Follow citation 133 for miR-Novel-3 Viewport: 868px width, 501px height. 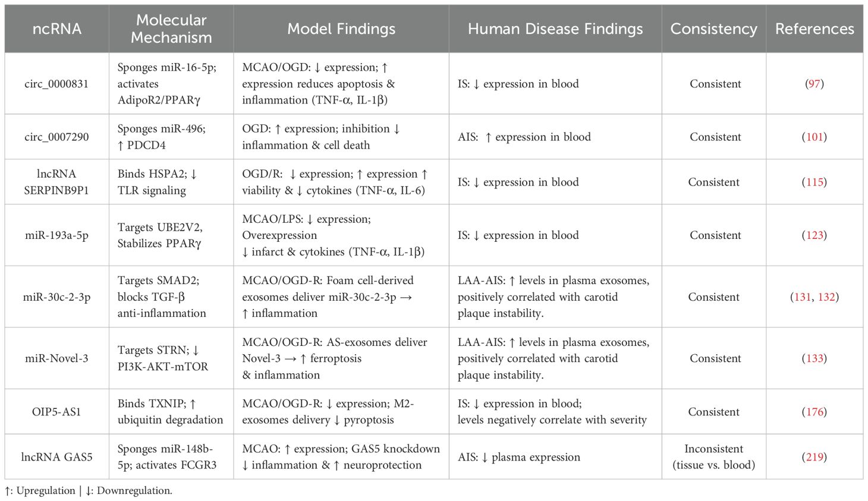[814, 358]
